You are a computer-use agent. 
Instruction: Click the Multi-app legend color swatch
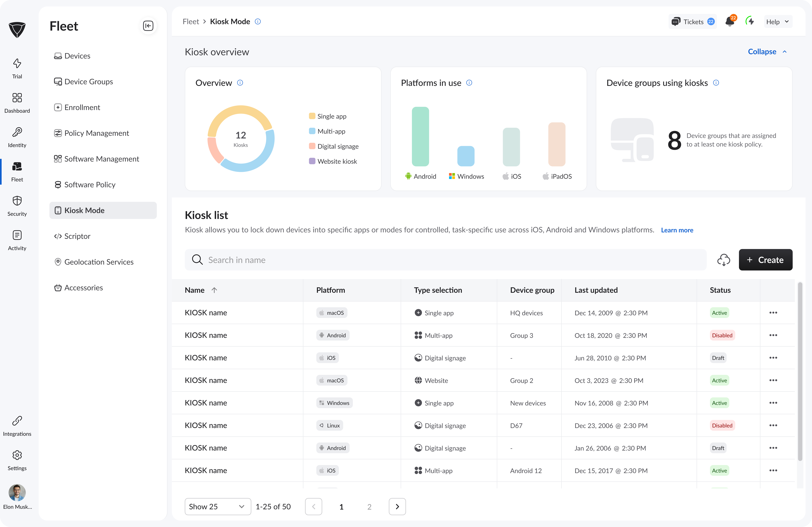(x=312, y=131)
